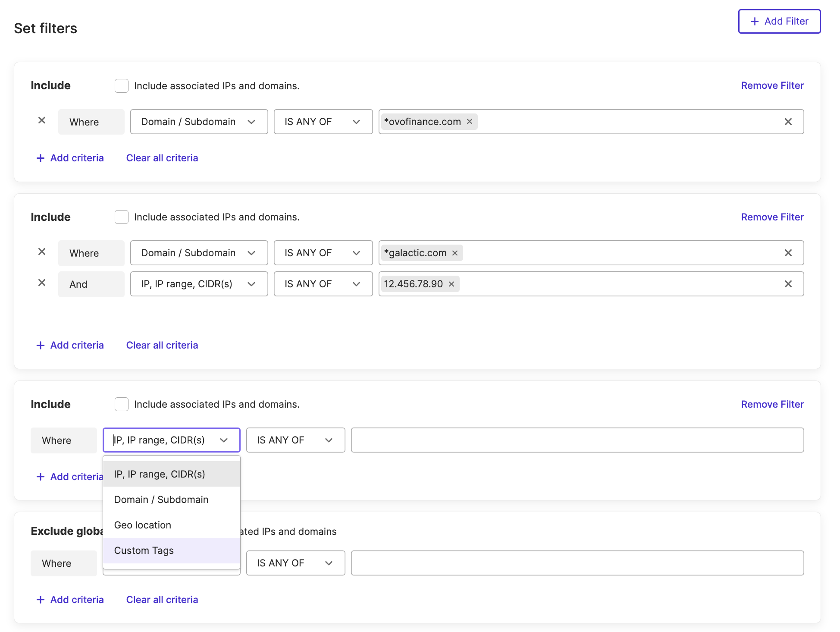Open IS ANY OF dropdown for galactic.com row
This screenshot has height=632, width=840.
323,253
